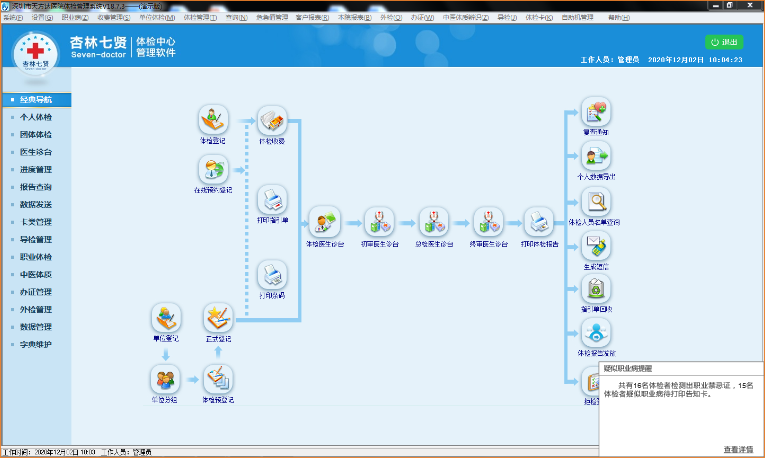
Task: Open the 收费管理(S) menu
Action: tap(114, 18)
